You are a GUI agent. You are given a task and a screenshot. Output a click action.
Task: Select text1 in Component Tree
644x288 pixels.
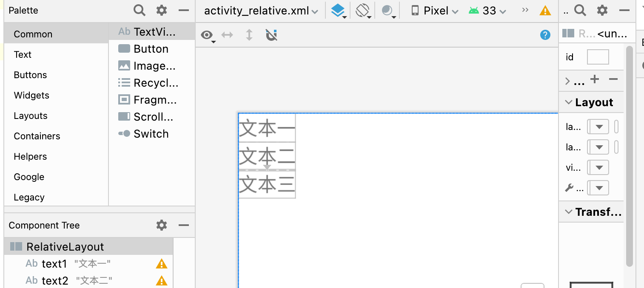(x=88, y=264)
